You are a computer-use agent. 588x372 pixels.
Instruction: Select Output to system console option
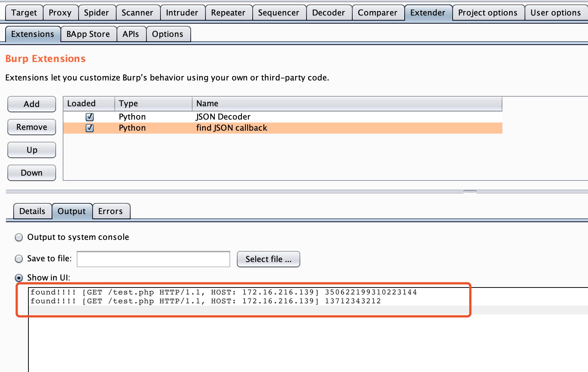click(x=19, y=237)
